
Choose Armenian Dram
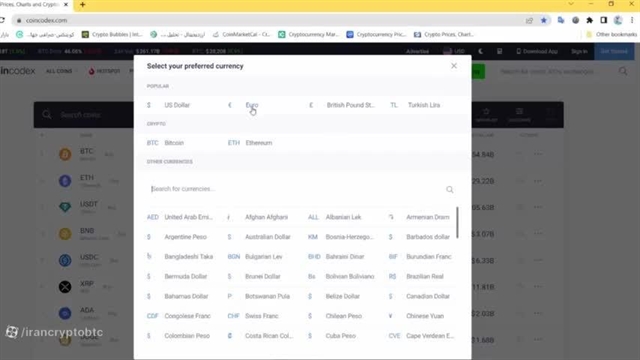(x=427, y=217)
